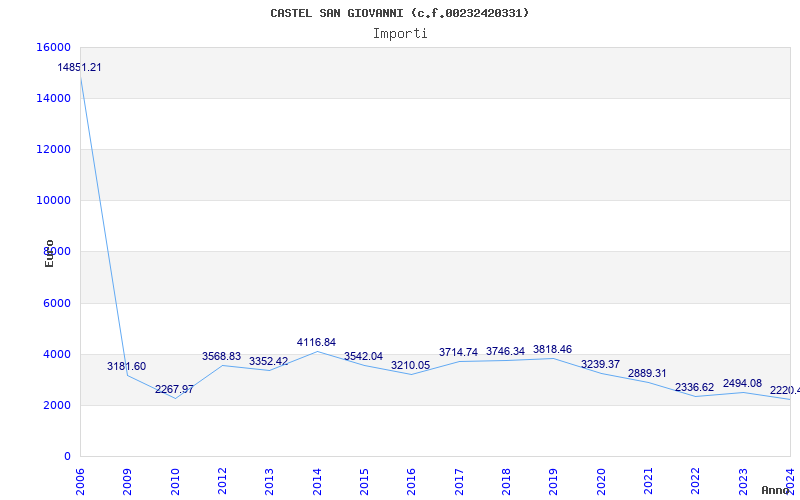Screen dimensions: 800x500
Task: Select the 3239.37 value label
Action: (x=601, y=364)
